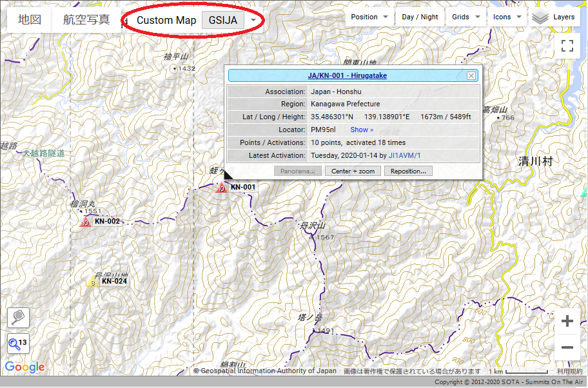Image resolution: width=588 pixels, height=388 pixels.
Task: Click the Panorama... button
Action: [297, 171]
